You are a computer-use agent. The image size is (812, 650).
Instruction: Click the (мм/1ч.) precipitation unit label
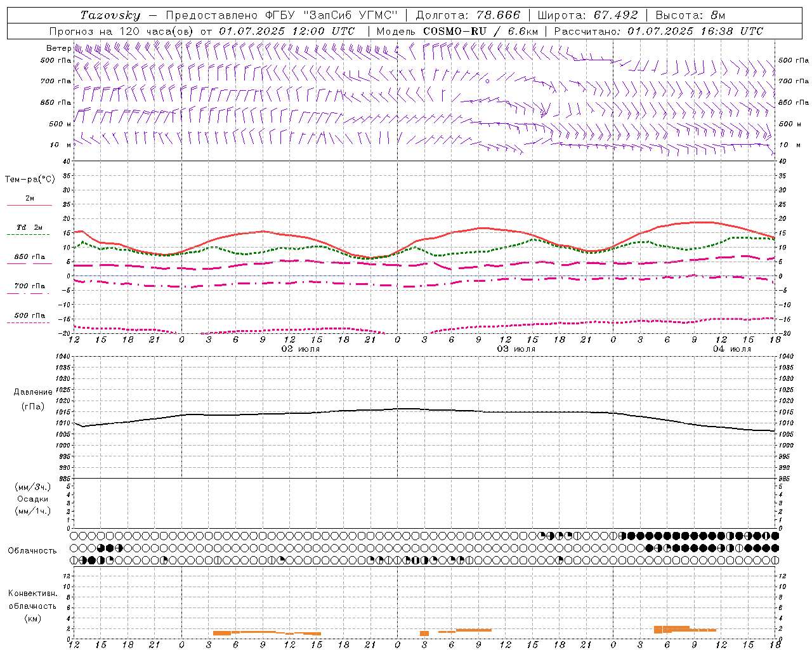(32, 511)
